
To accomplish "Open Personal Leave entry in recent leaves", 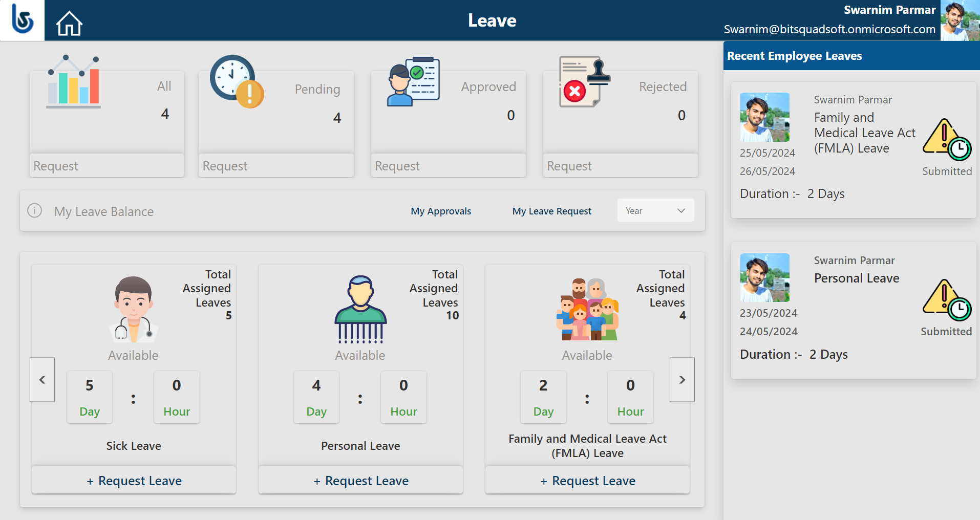I will click(x=856, y=278).
